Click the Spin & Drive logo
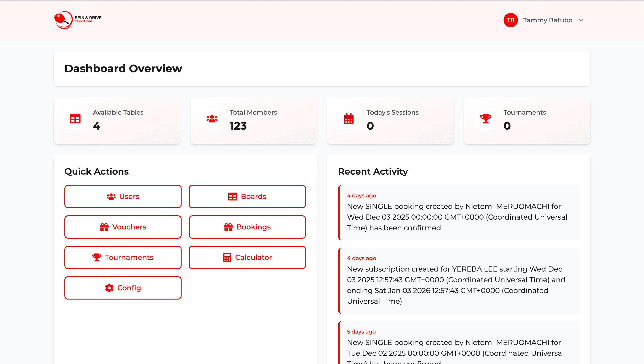This screenshot has height=364, width=644. [78, 20]
